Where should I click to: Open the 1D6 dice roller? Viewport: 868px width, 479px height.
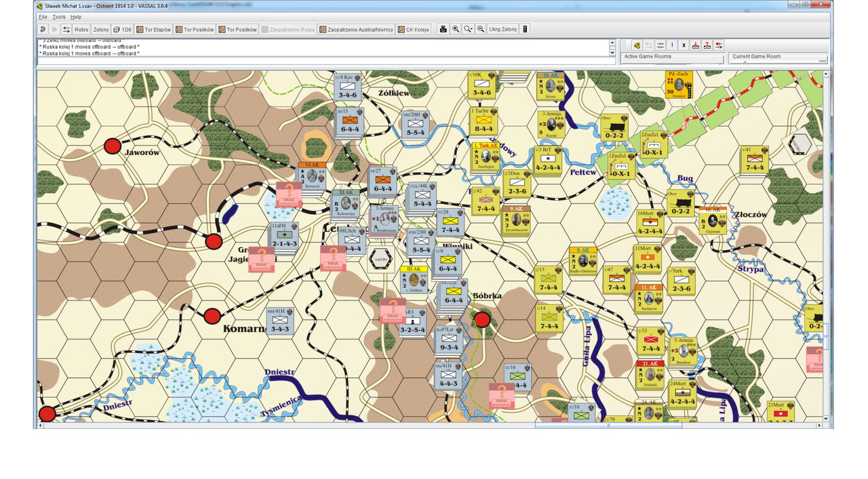(122, 29)
